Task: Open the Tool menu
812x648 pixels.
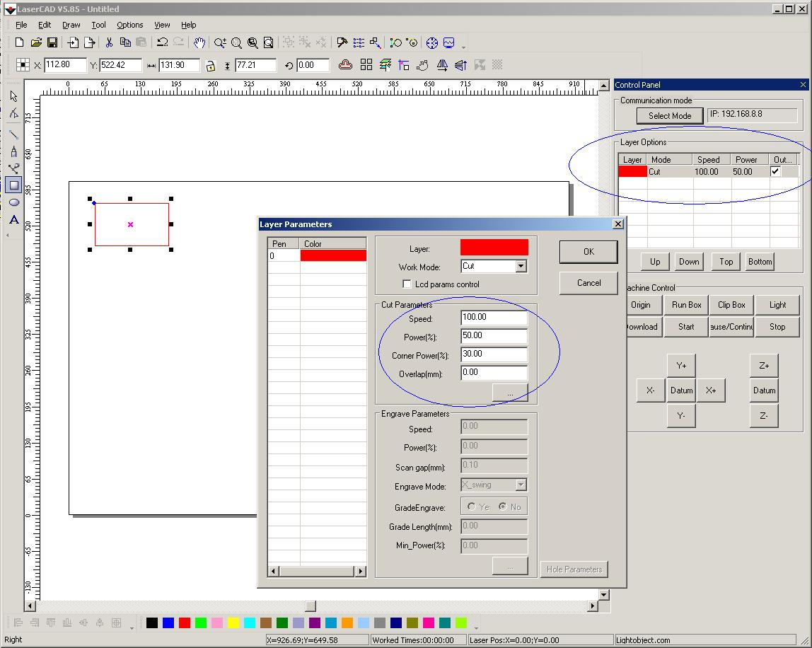Action: point(98,25)
